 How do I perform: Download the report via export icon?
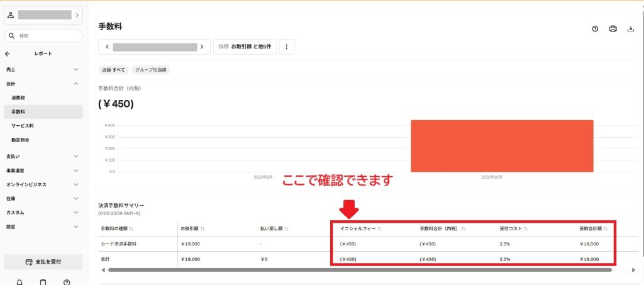631,29
